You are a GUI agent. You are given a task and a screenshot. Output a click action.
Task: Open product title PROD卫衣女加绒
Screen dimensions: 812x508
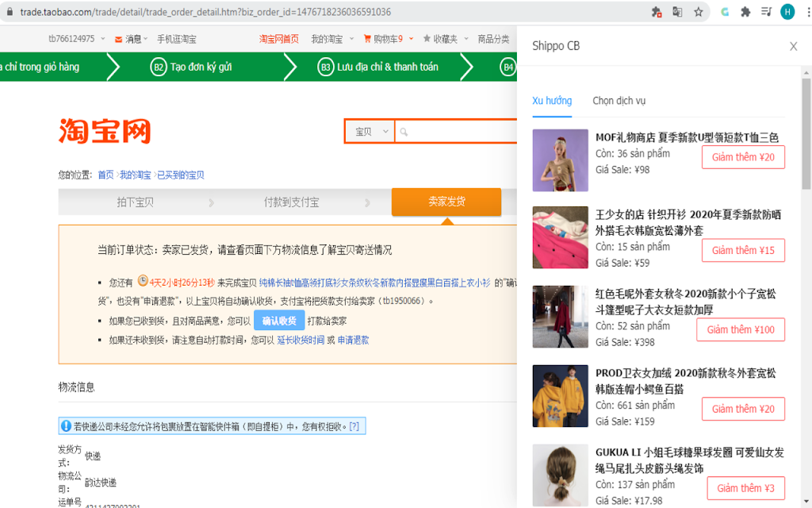click(x=686, y=381)
